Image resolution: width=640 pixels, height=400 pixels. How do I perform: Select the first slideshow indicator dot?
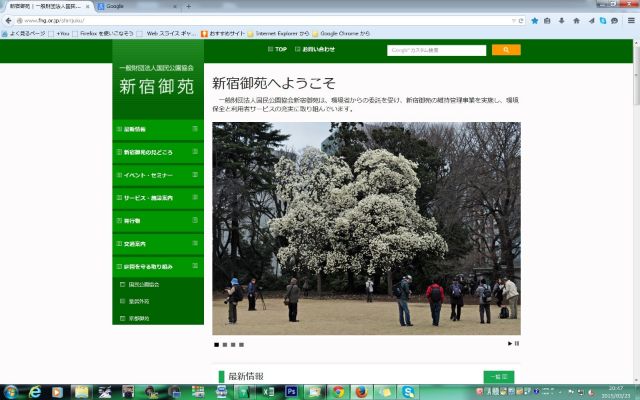(x=216, y=344)
